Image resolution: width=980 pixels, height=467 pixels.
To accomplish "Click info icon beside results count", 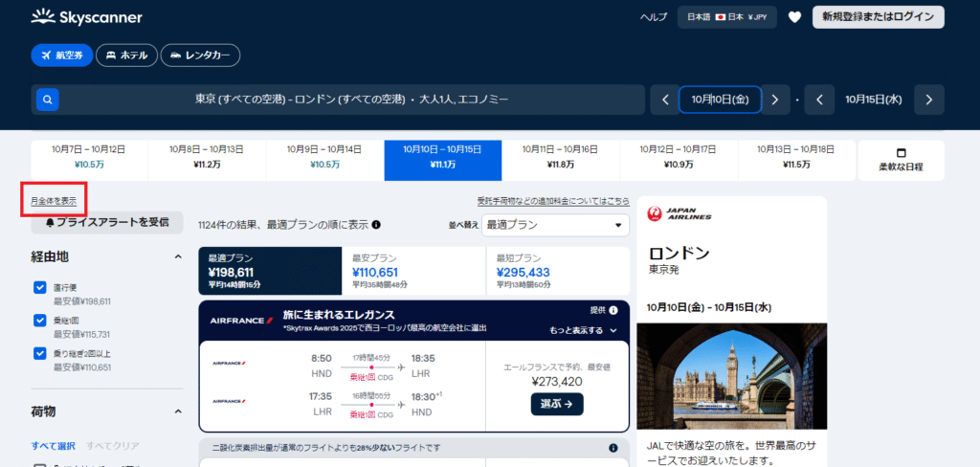I will (x=376, y=225).
